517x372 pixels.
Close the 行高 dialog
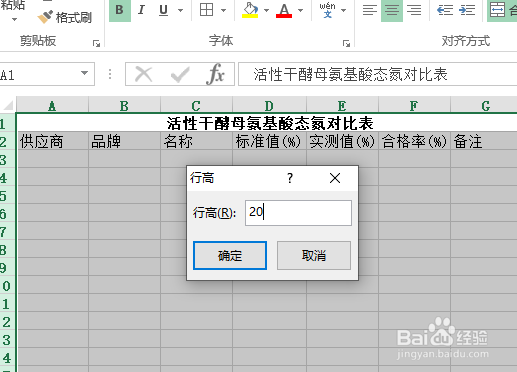[x=335, y=178]
